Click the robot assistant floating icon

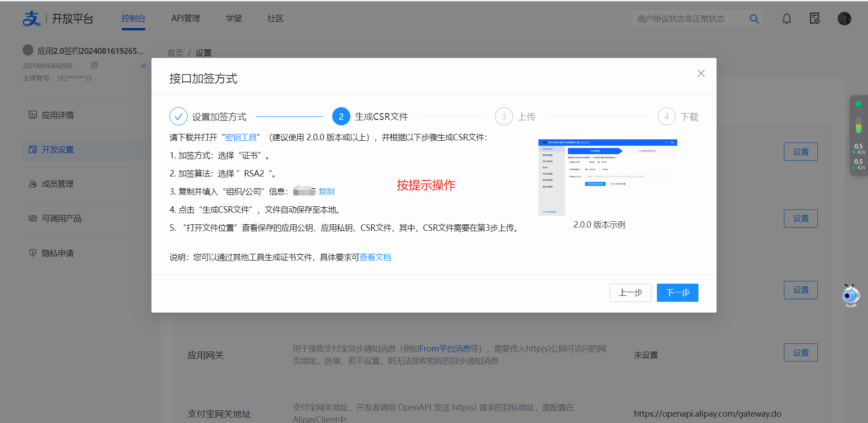pyautogui.click(x=850, y=296)
